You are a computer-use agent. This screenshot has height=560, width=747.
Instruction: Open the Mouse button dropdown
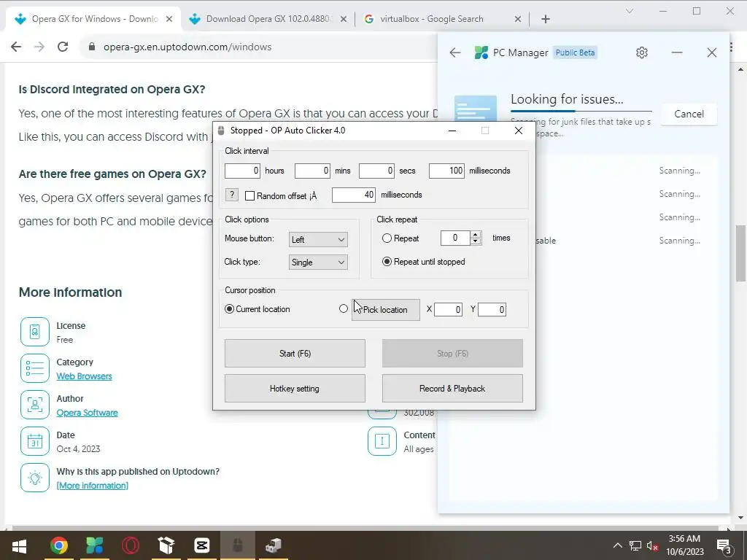coord(318,239)
